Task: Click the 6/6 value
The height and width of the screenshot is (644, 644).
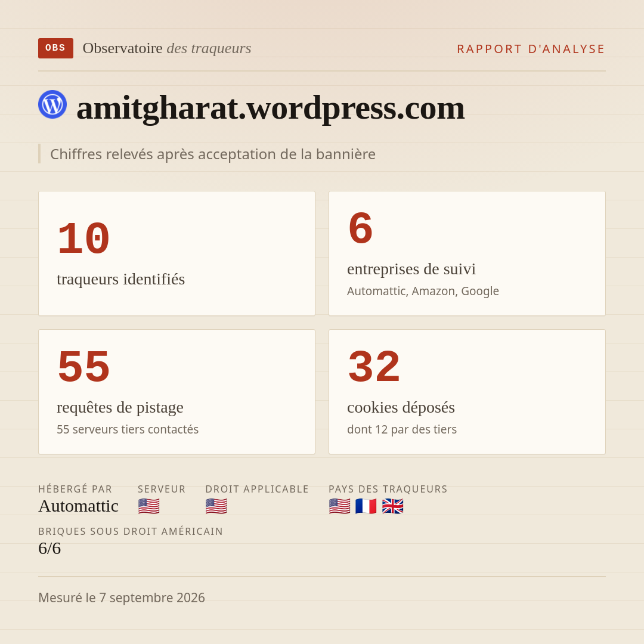Action: [49, 549]
